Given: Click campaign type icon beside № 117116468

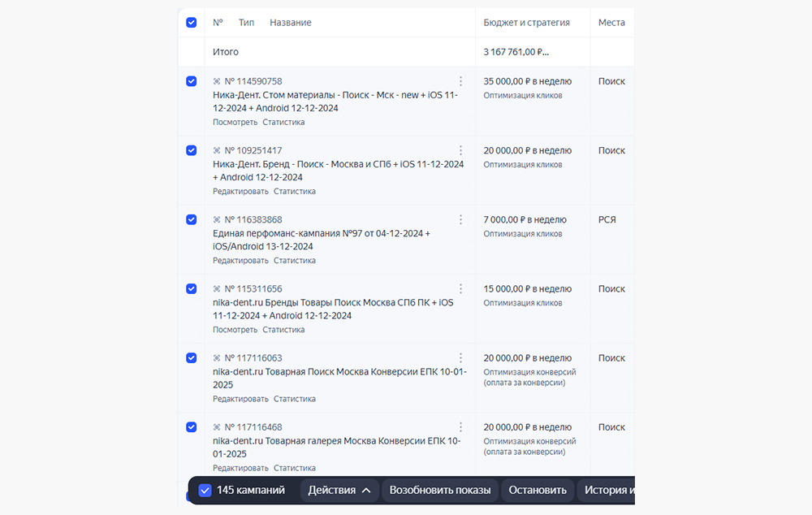Looking at the screenshot, I should tap(217, 427).
